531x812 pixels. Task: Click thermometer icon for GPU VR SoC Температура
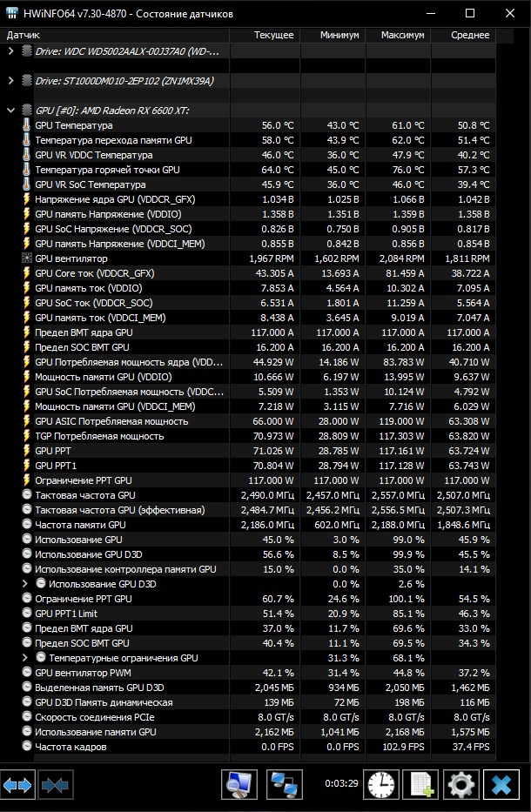coord(27,185)
